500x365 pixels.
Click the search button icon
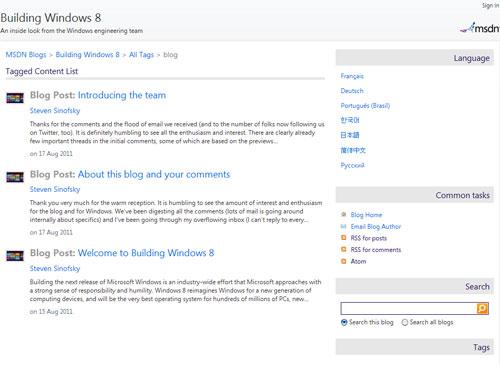pyautogui.click(x=483, y=308)
